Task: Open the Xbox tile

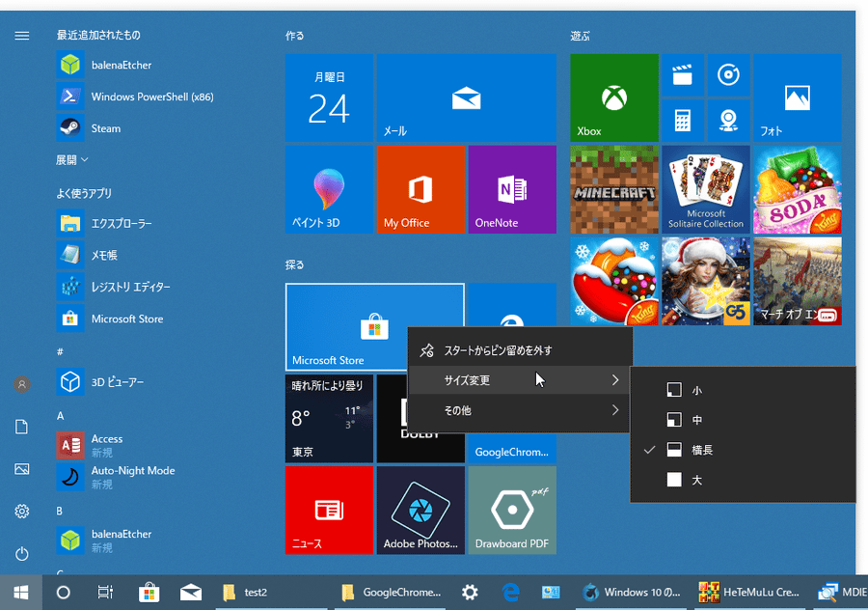Action: tap(614, 97)
